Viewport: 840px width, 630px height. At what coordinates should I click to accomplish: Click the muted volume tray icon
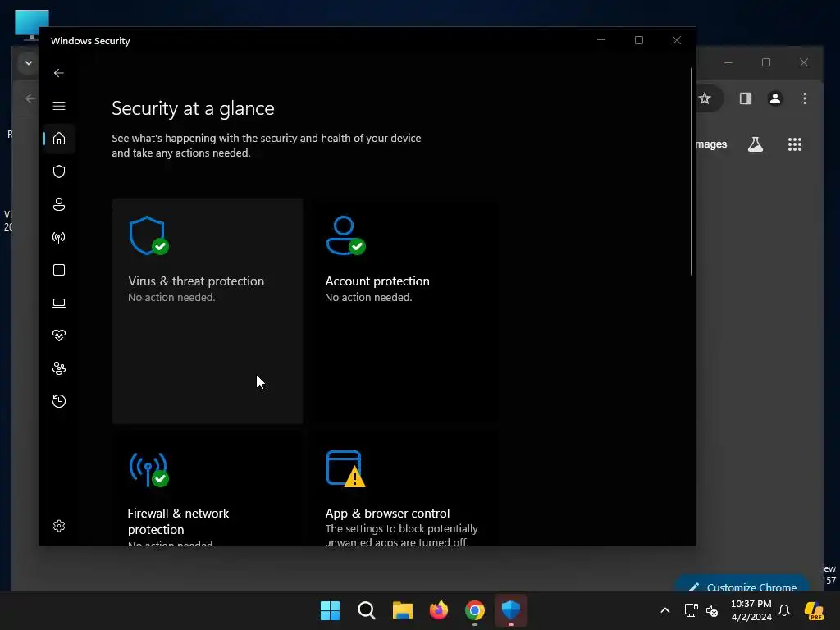[712, 610]
